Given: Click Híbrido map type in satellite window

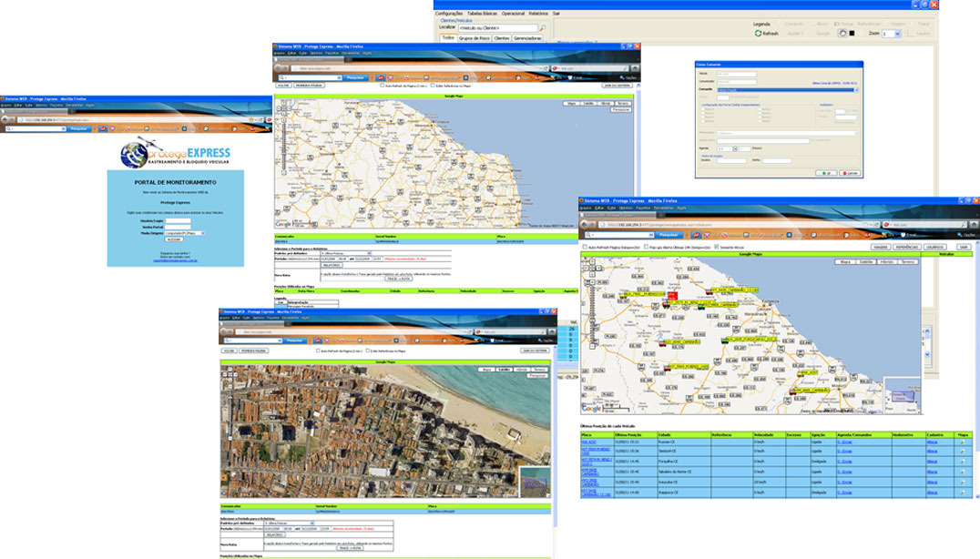Looking at the screenshot, I should click(x=521, y=370).
